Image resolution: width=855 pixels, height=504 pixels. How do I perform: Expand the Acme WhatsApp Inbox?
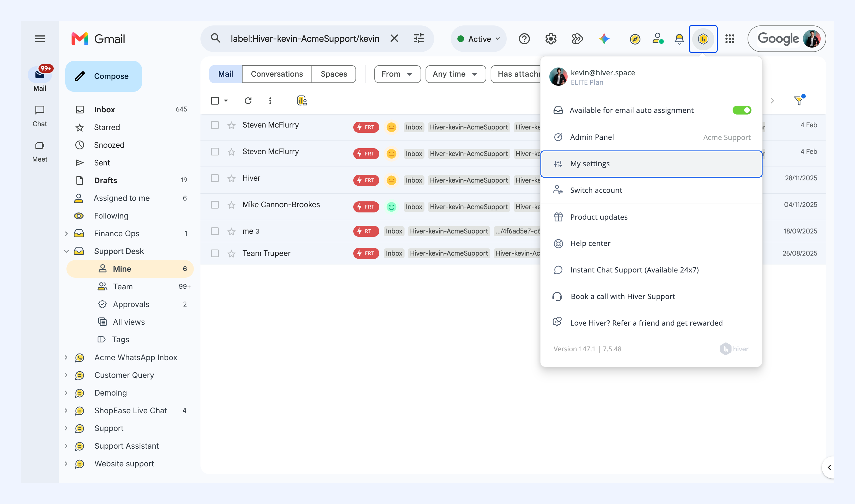[x=66, y=358]
